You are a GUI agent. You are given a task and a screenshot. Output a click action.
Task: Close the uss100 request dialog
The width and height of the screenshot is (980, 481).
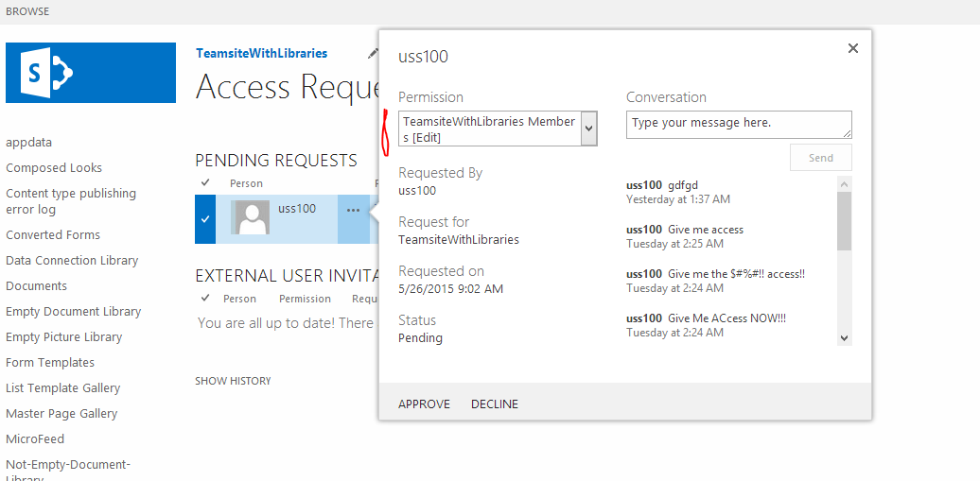852,48
